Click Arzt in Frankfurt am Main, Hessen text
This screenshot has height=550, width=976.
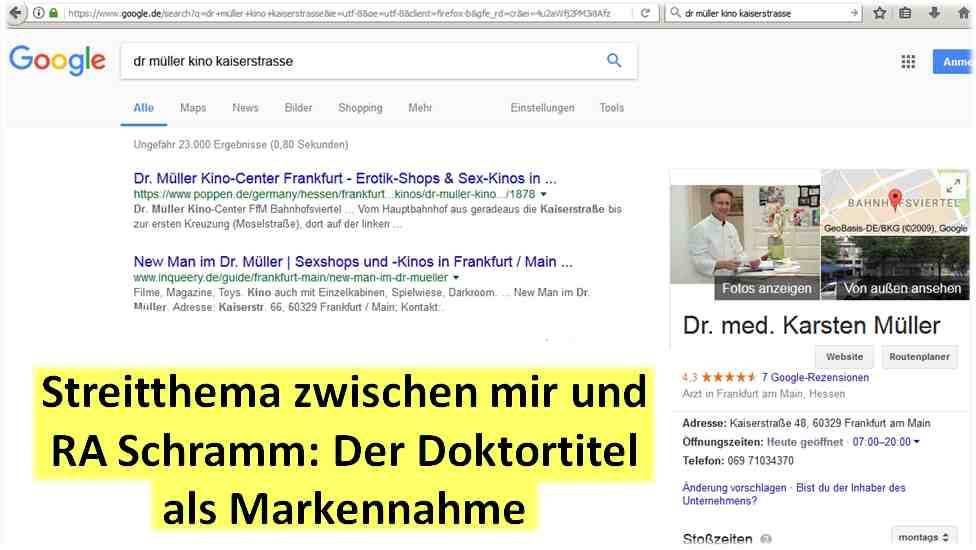(763, 394)
